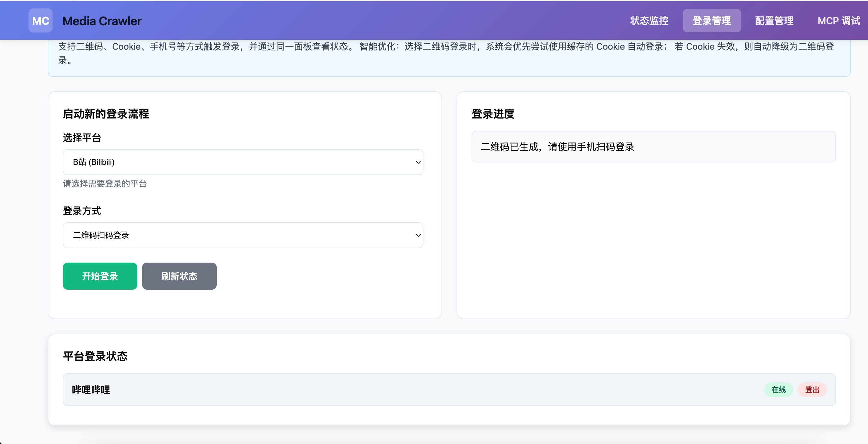Select the 二维码已生成 progress message box

(653, 147)
